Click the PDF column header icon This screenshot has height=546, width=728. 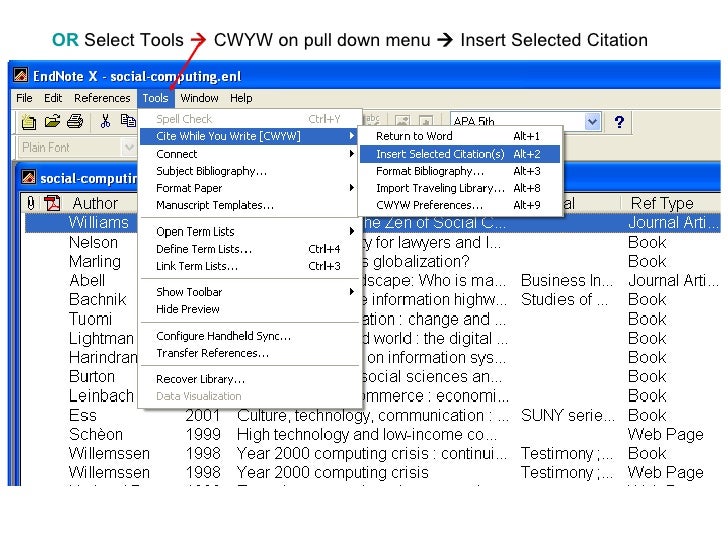pyautogui.click(x=52, y=203)
